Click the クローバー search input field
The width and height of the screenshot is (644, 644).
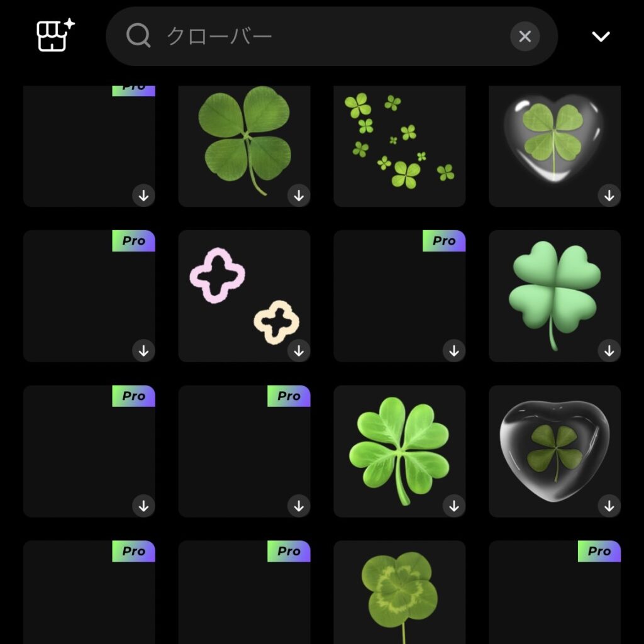tap(331, 36)
